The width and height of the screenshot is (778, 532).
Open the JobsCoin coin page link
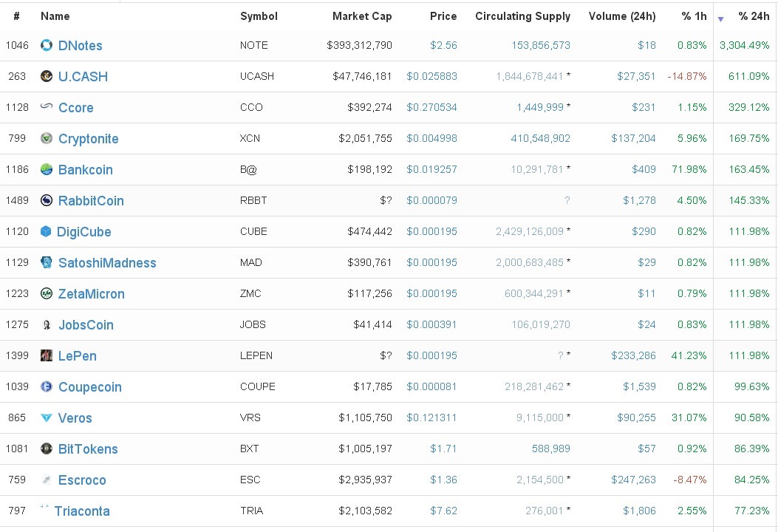point(86,324)
